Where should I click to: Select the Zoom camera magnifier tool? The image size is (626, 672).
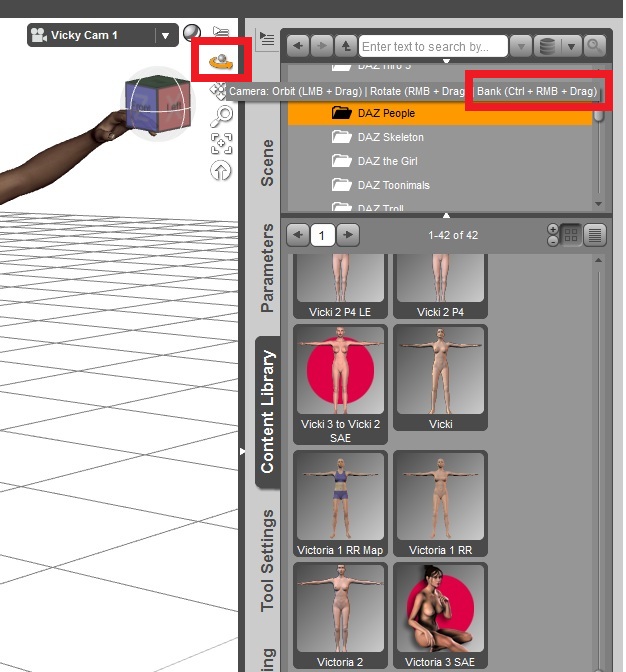point(221,116)
